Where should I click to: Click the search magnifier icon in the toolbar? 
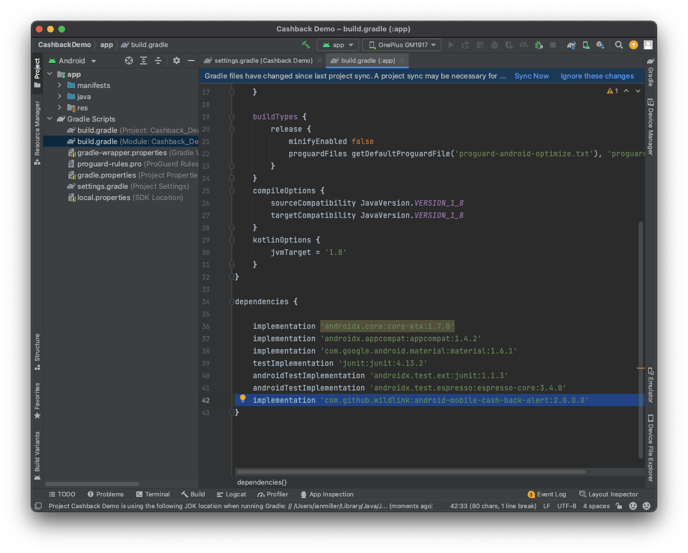pyautogui.click(x=619, y=45)
